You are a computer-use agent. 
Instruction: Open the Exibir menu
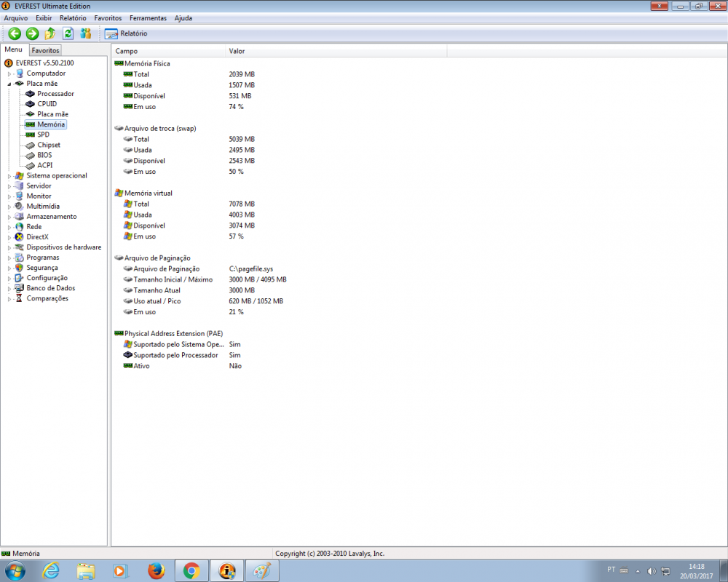[44, 17]
